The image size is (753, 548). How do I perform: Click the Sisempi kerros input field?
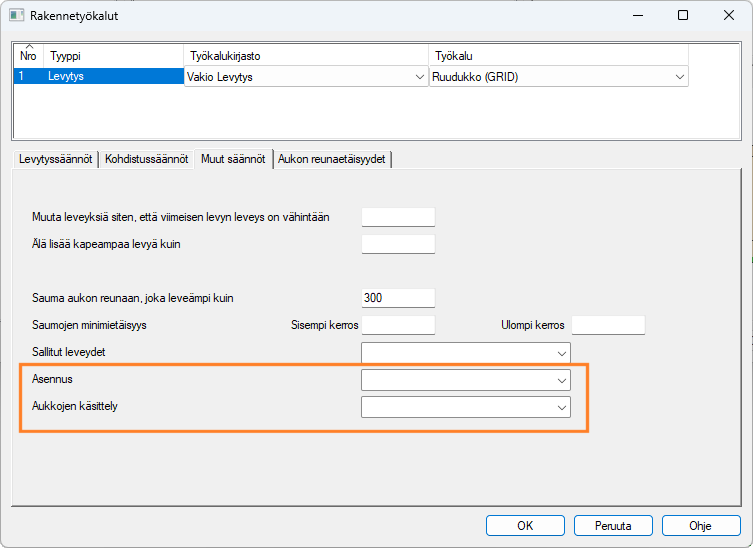tap(397, 325)
